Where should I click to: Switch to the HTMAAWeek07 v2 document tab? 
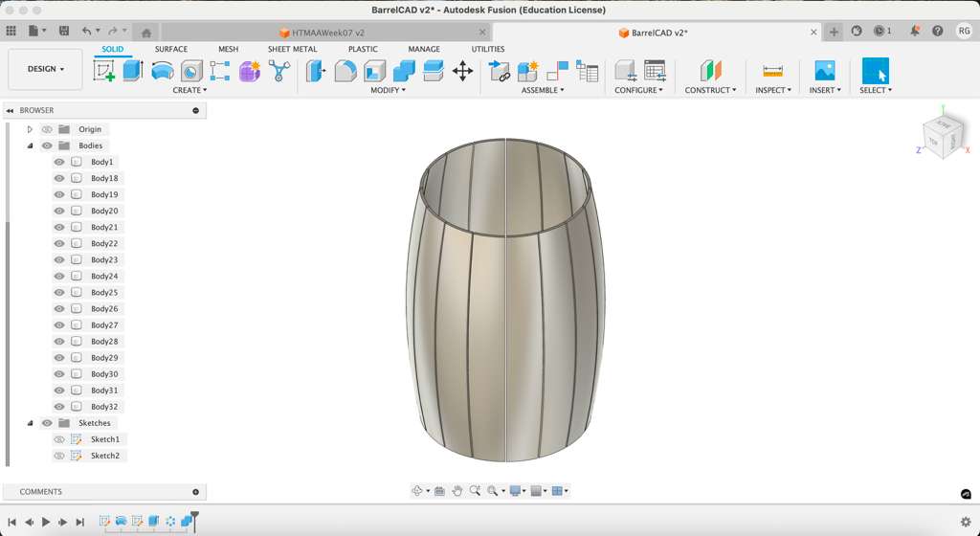(327, 33)
